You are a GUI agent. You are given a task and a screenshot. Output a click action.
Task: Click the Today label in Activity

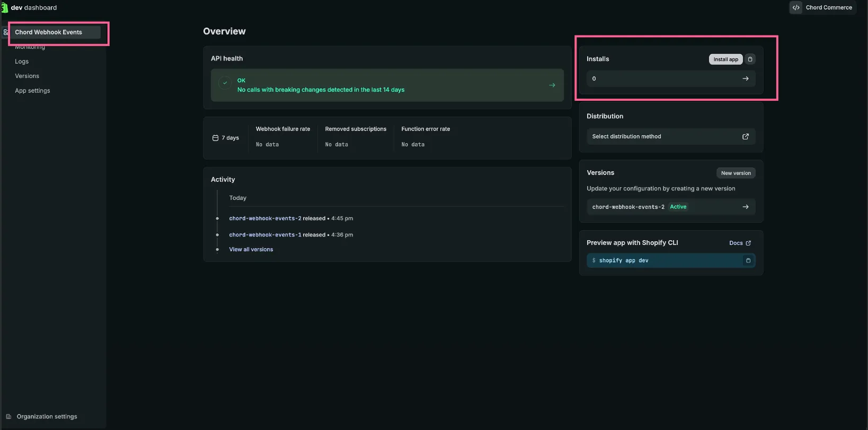point(237,198)
